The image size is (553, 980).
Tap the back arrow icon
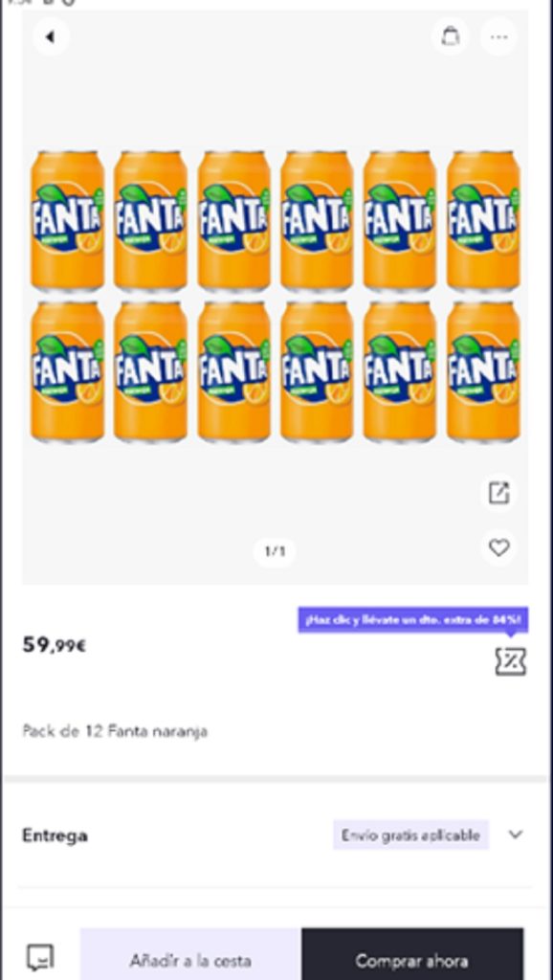pyautogui.click(x=51, y=37)
